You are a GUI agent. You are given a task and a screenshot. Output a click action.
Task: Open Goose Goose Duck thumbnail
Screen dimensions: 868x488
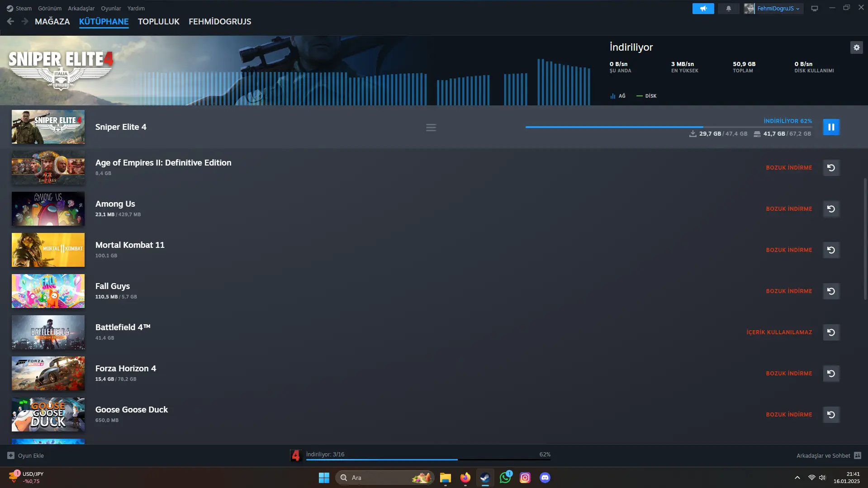(x=48, y=415)
